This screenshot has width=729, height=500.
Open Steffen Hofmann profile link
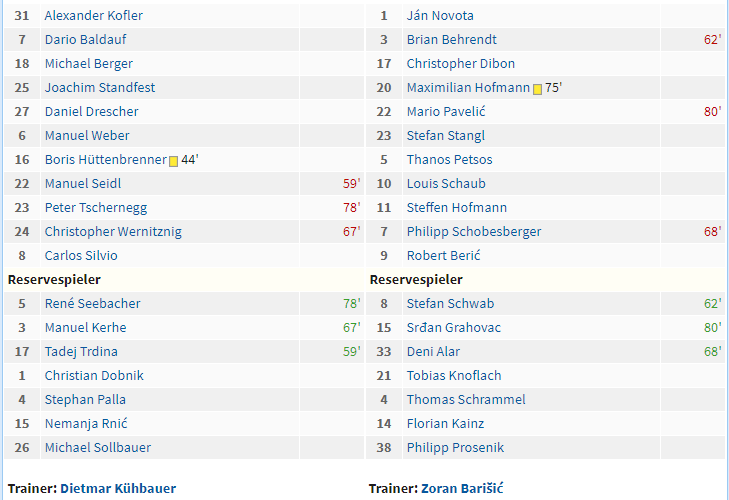click(457, 208)
